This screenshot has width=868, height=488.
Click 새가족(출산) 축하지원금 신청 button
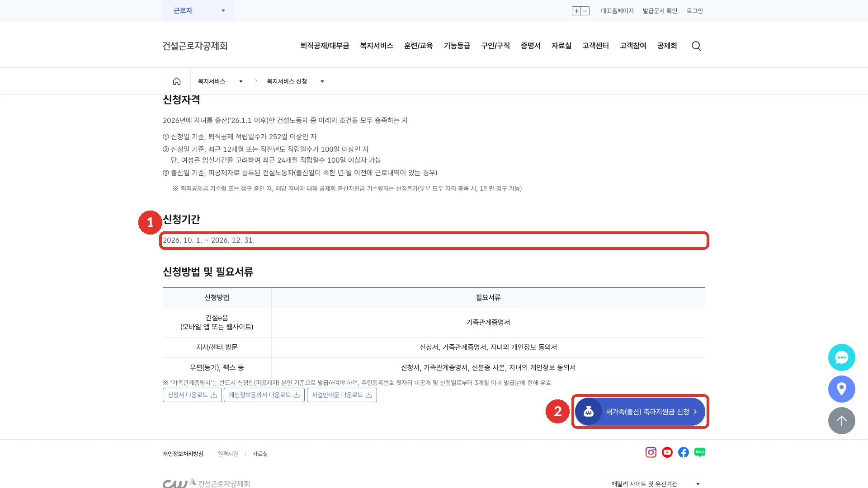[x=640, y=412]
